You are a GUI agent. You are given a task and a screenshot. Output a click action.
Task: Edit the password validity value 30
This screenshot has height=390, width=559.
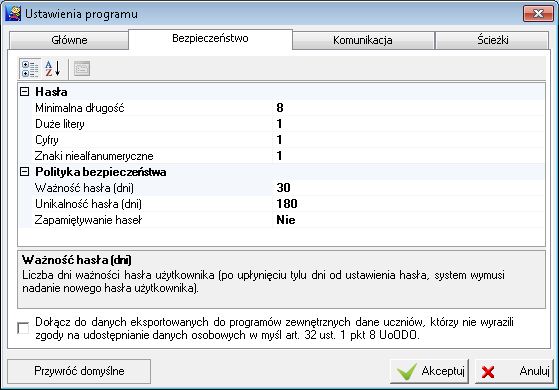click(x=409, y=188)
